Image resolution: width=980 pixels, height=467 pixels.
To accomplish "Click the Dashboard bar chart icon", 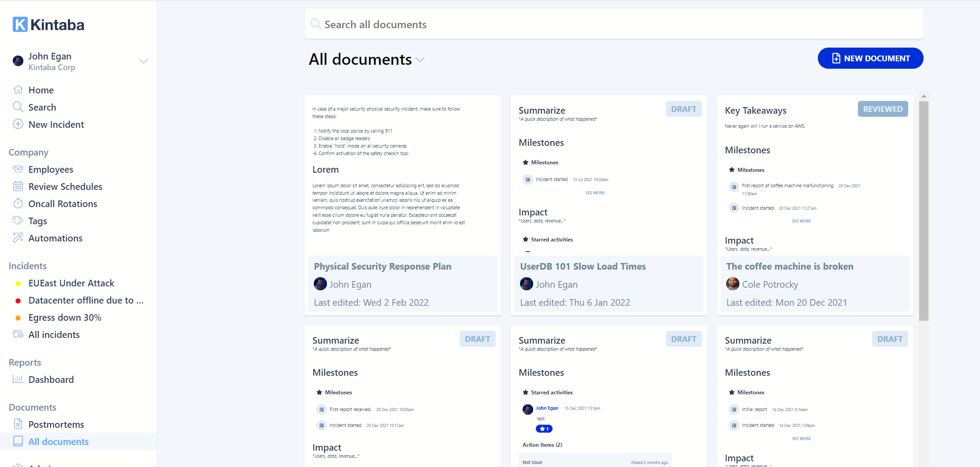I will pyautogui.click(x=18, y=379).
